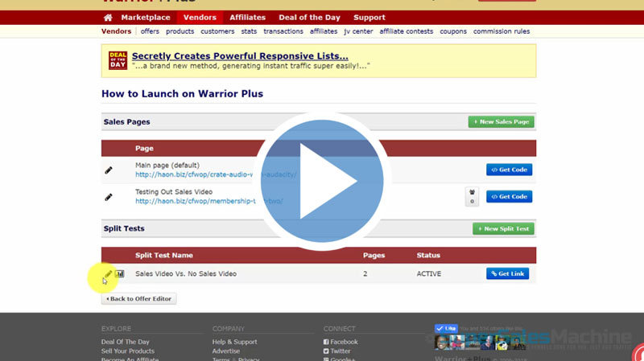The width and height of the screenshot is (644, 361).
Task: Edit Testing Out Sales Video pencil icon
Action: [109, 197]
